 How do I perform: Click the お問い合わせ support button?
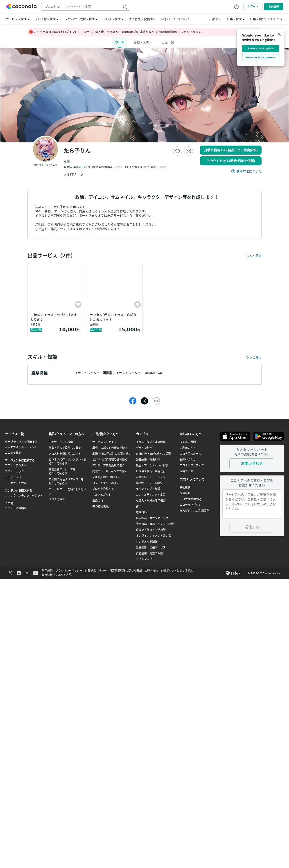tap(252, 464)
